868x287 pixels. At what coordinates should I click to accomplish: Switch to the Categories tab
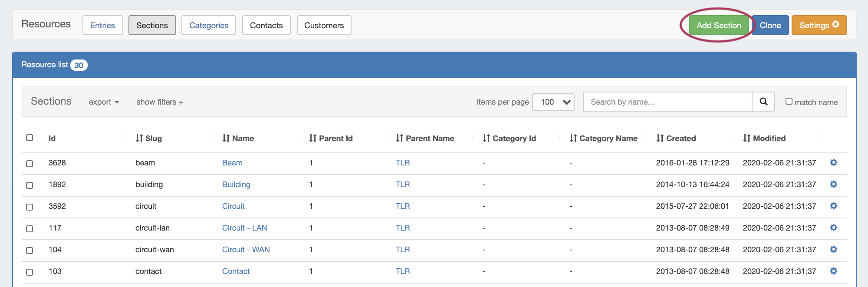coord(209,26)
